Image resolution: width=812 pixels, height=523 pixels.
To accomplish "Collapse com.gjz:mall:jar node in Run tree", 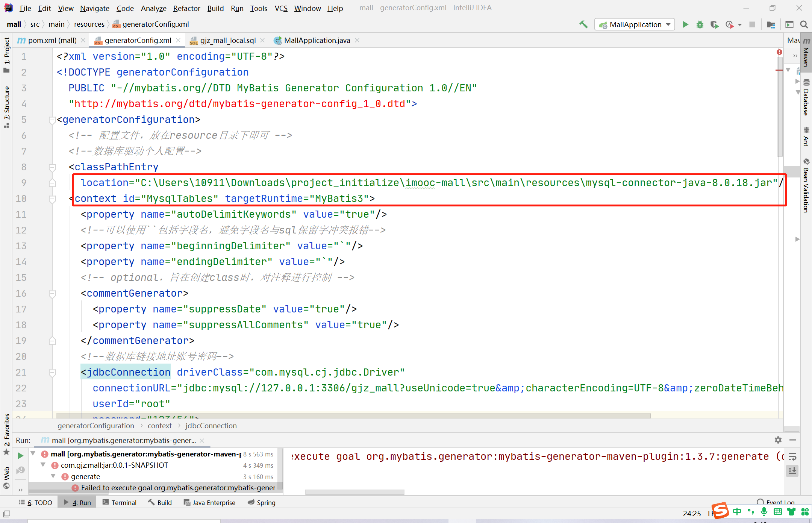I will tap(43, 465).
